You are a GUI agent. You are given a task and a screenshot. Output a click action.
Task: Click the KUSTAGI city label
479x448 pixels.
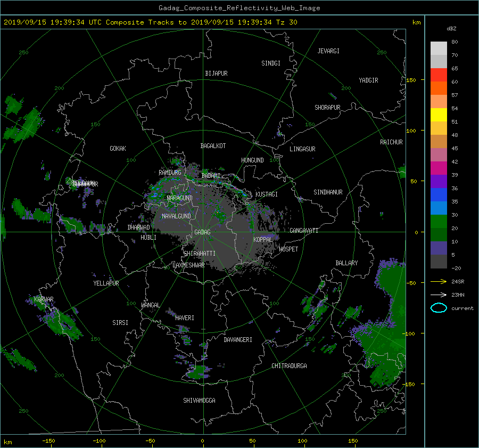click(x=267, y=194)
